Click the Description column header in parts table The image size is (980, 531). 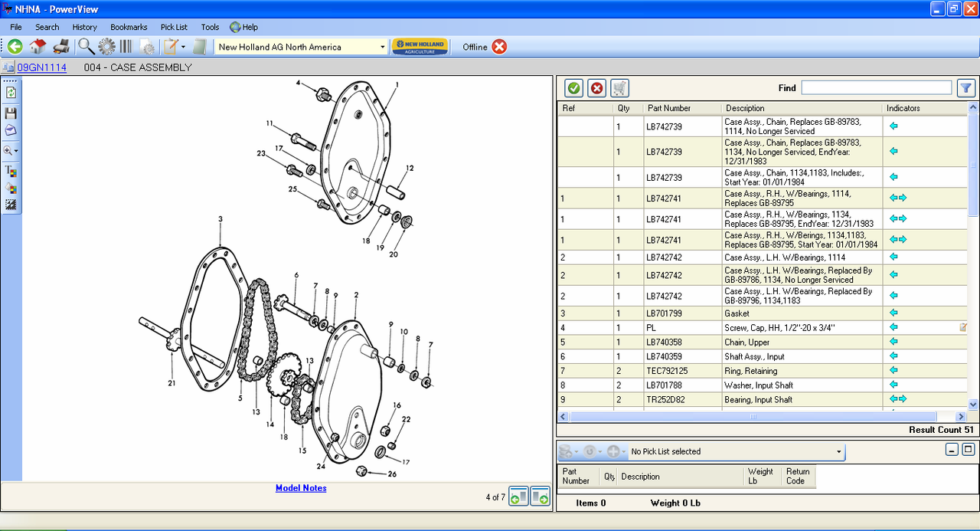click(x=802, y=108)
